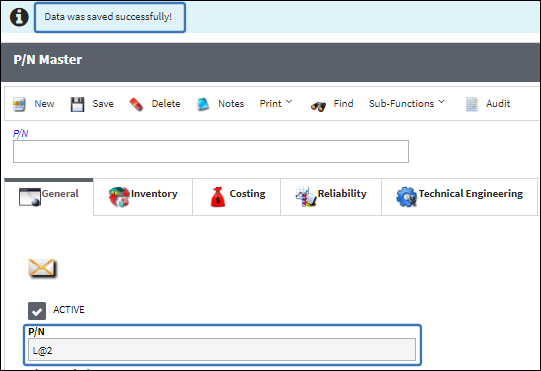The width and height of the screenshot is (541, 371).
Task: Click the Delete button label
Action: 166,104
